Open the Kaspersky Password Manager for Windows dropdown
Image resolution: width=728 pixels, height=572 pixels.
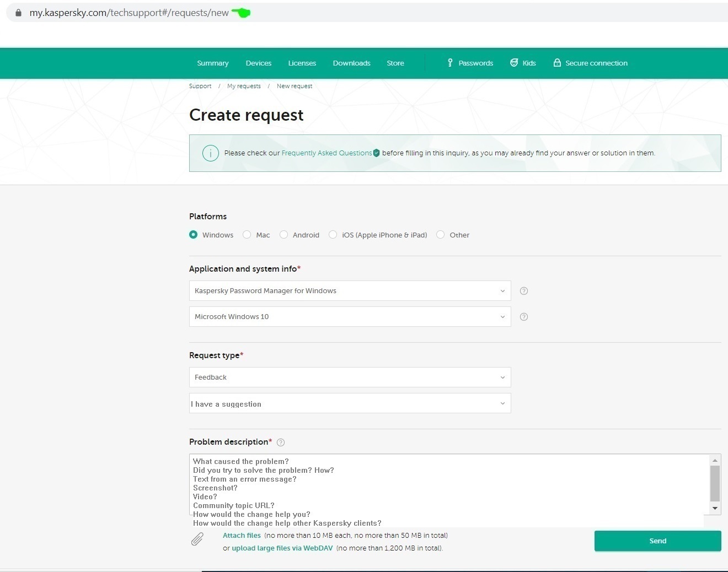click(350, 291)
